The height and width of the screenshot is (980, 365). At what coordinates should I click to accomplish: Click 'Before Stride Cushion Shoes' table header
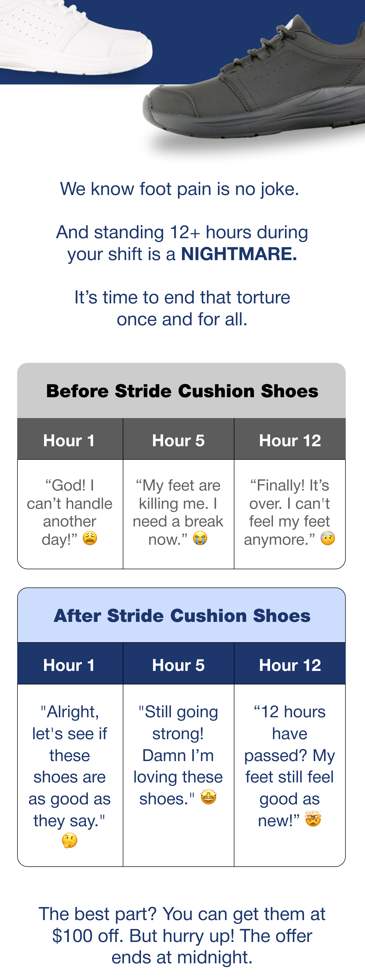pos(181,391)
